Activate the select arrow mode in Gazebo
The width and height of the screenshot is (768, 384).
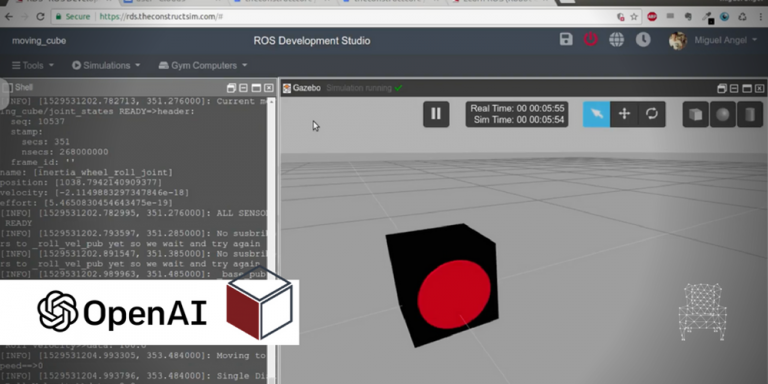[596, 114]
